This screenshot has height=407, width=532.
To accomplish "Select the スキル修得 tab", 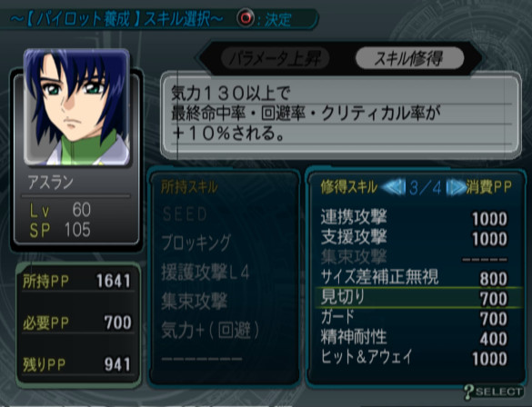I will (x=409, y=58).
